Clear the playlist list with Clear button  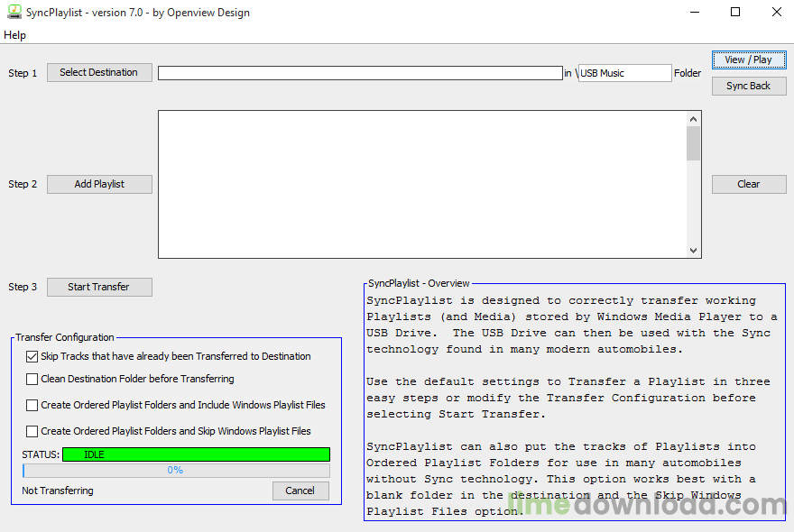coord(748,184)
